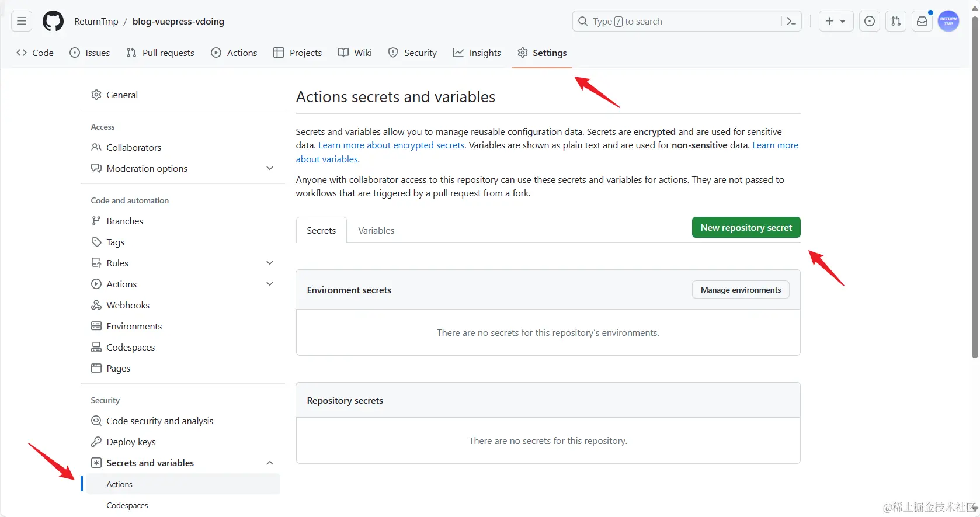Open notifications inbox icon
The image size is (980, 517).
coord(922,21)
